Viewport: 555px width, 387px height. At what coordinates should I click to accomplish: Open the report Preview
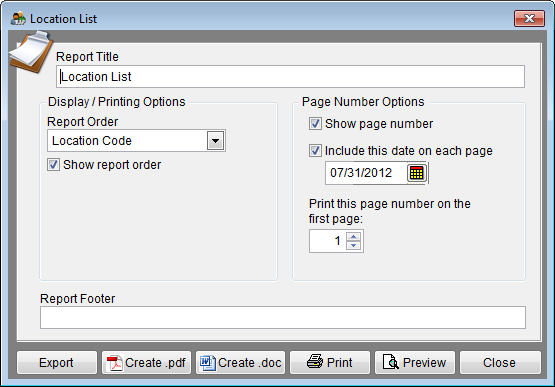[415, 363]
